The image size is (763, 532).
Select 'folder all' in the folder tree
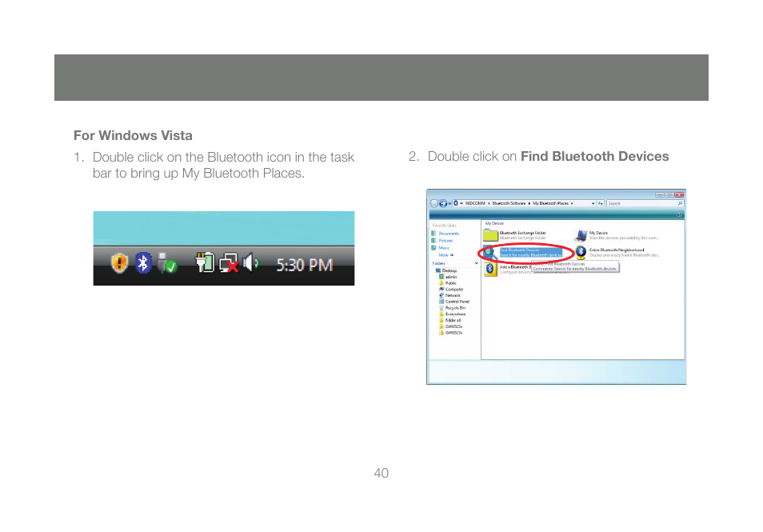450,320
